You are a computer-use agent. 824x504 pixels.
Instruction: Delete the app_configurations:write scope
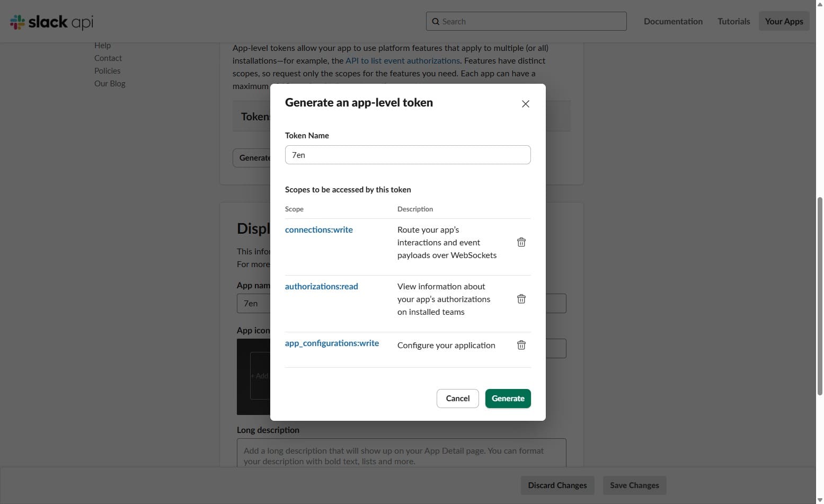[x=521, y=345]
